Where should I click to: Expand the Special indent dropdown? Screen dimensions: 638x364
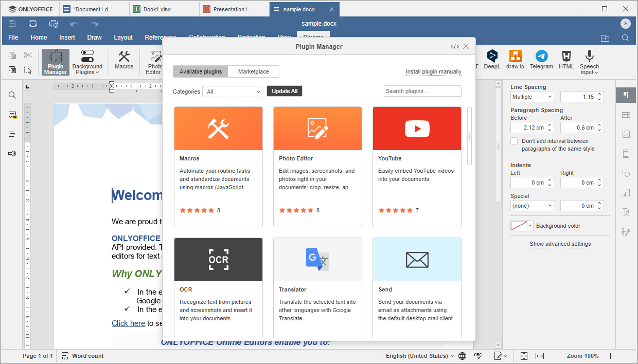pos(532,206)
